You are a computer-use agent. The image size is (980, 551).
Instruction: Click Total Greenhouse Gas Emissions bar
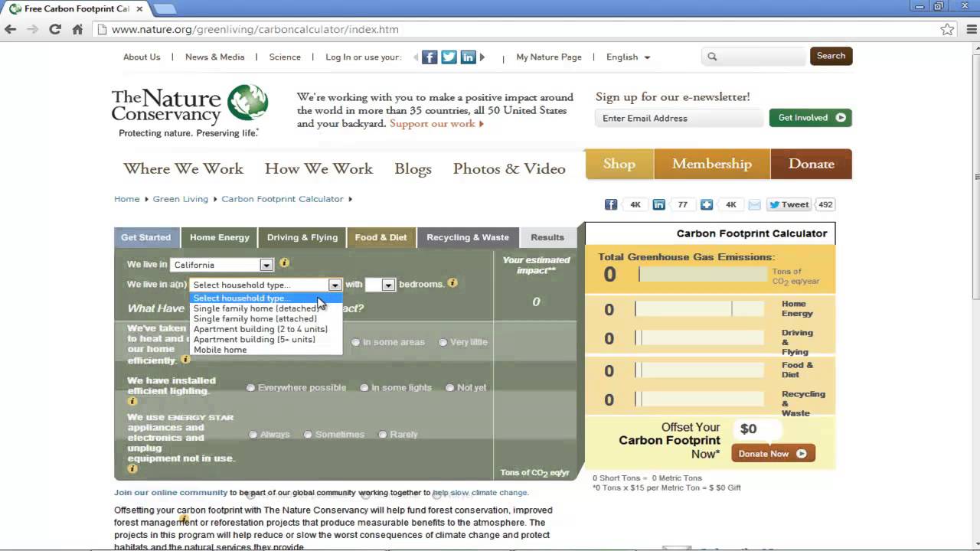pyautogui.click(x=703, y=274)
